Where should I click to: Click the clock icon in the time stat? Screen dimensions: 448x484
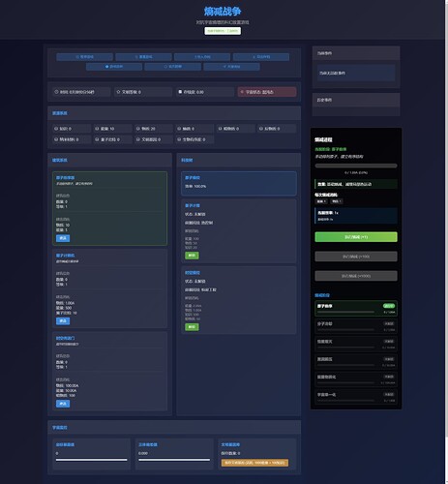[56, 92]
